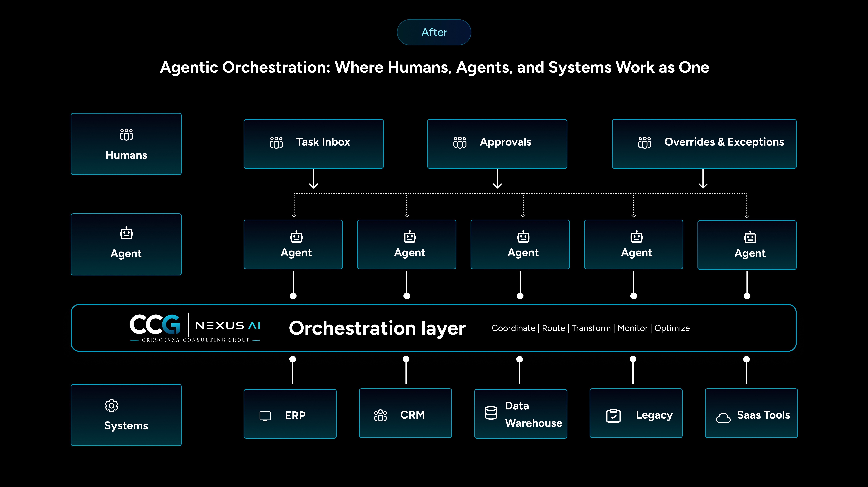This screenshot has height=487, width=868.
Task: Select the robot icon of the Agent above Legacy
Action: pyautogui.click(x=637, y=237)
